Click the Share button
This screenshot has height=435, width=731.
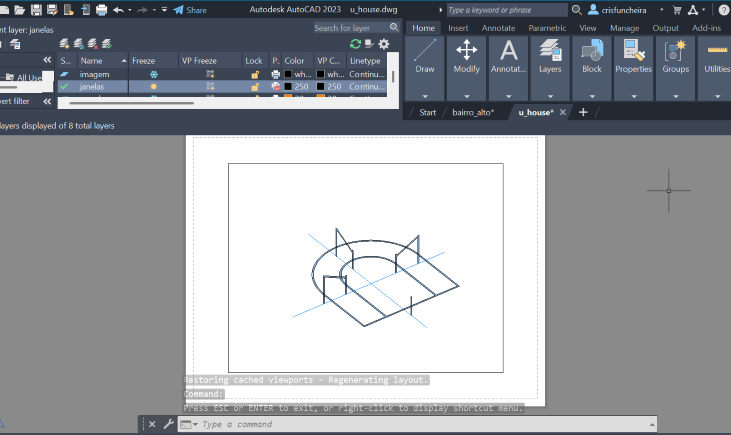pos(190,10)
